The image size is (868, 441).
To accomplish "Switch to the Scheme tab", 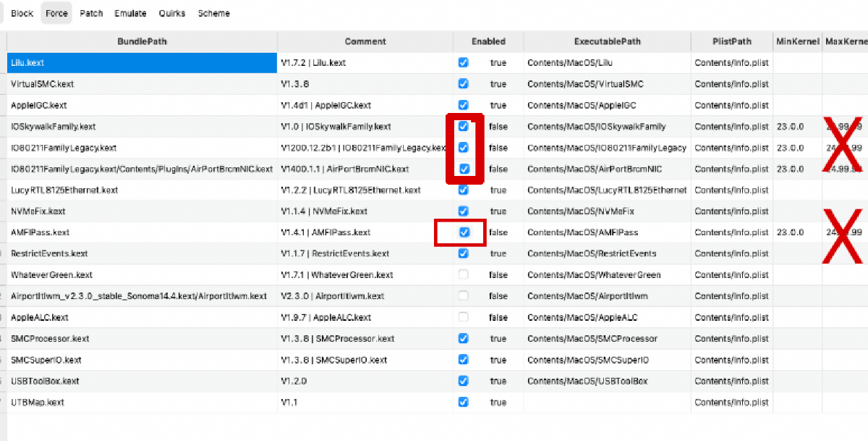I will [213, 13].
